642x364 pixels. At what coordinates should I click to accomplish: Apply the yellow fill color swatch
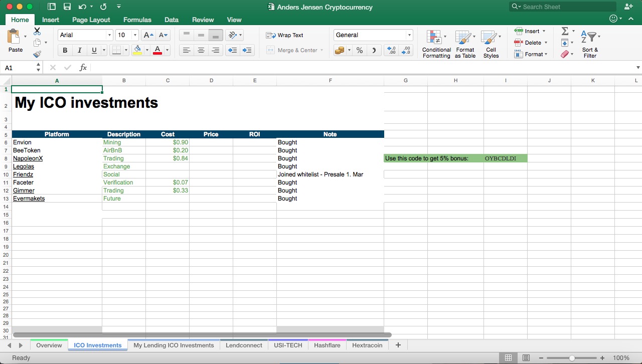point(137,50)
